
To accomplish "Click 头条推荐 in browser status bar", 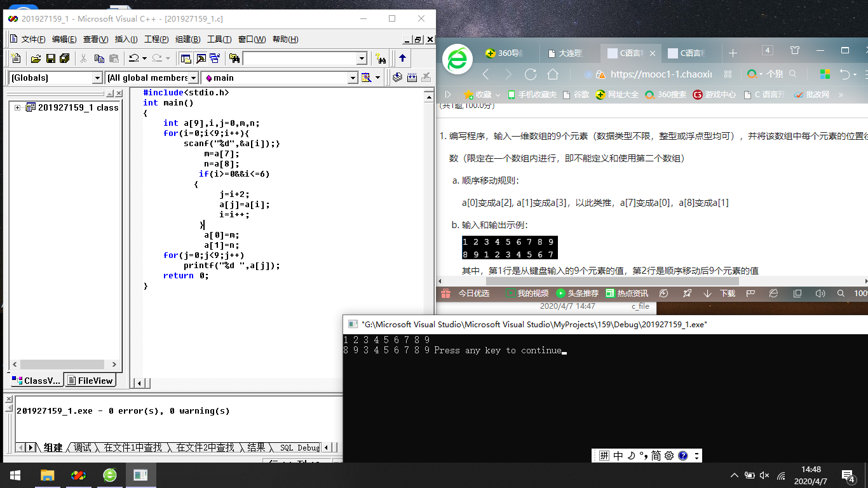I will click(x=577, y=294).
